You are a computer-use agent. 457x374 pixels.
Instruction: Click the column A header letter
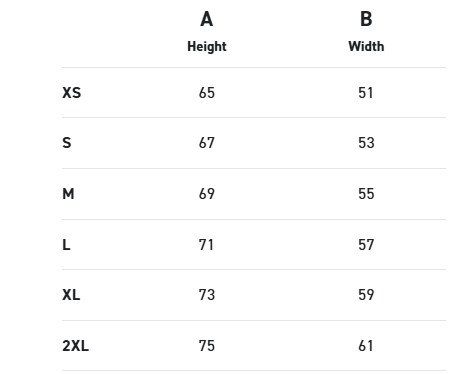click(x=207, y=19)
